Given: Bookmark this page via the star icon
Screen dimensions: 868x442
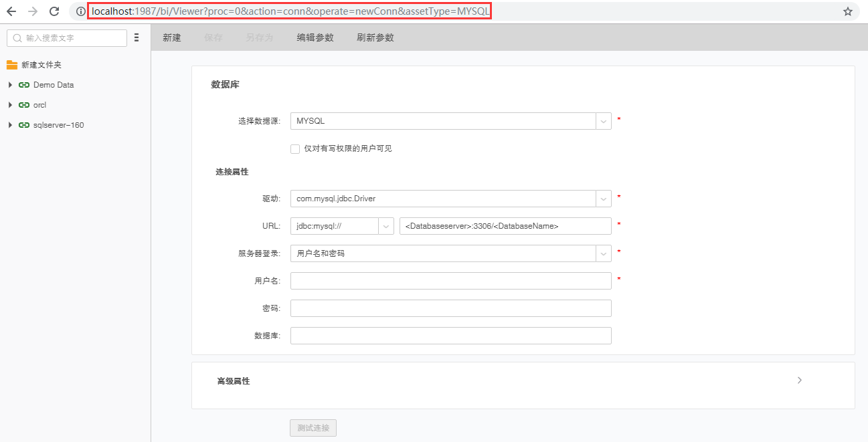Looking at the screenshot, I should (x=847, y=11).
